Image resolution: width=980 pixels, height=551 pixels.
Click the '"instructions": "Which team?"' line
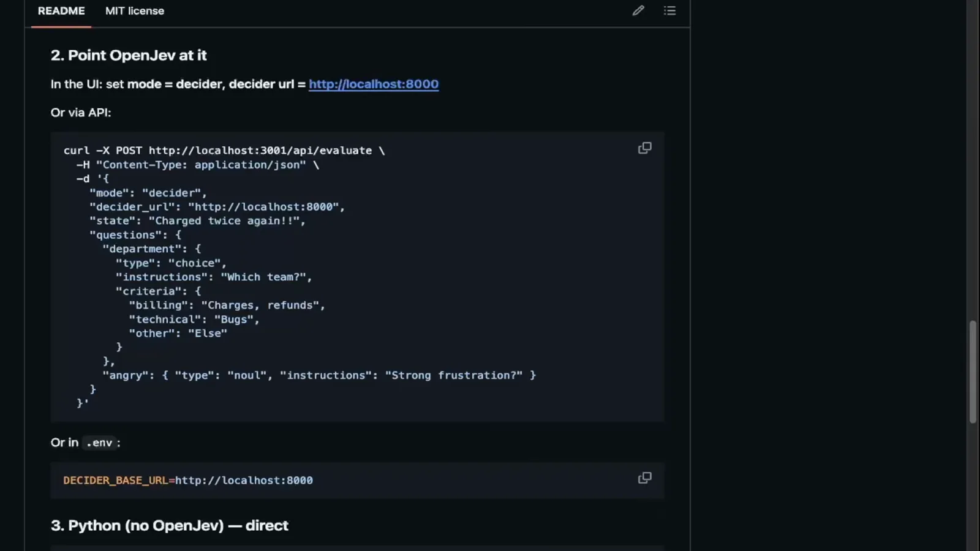(214, 277)
